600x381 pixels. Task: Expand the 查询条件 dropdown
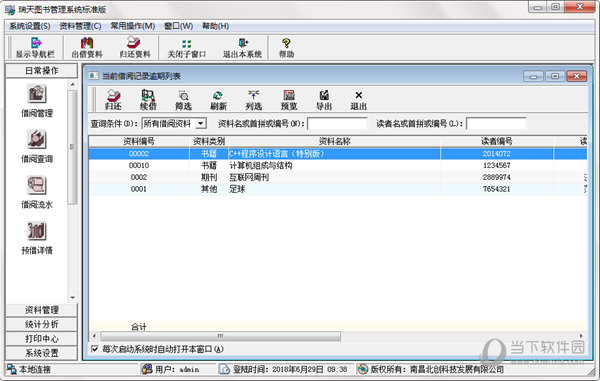pos(201,123)
